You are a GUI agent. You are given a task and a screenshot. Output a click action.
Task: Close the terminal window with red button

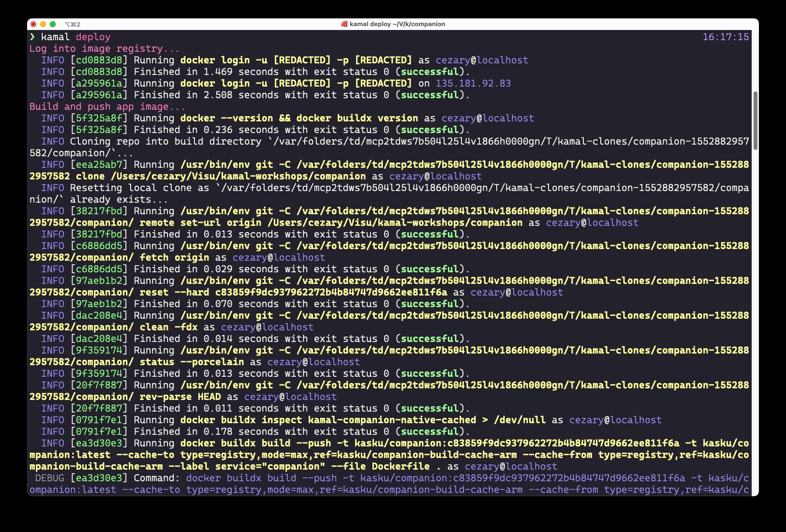(33, 24)
